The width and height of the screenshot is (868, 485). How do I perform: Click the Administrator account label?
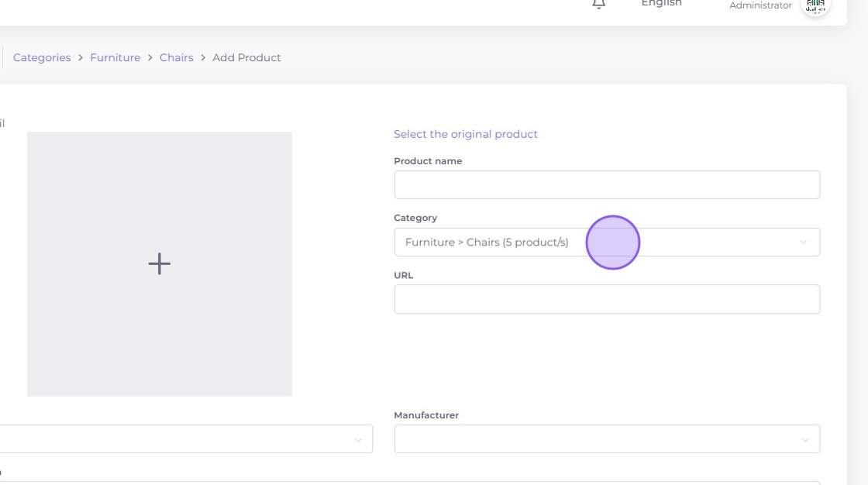coord(759,6)
